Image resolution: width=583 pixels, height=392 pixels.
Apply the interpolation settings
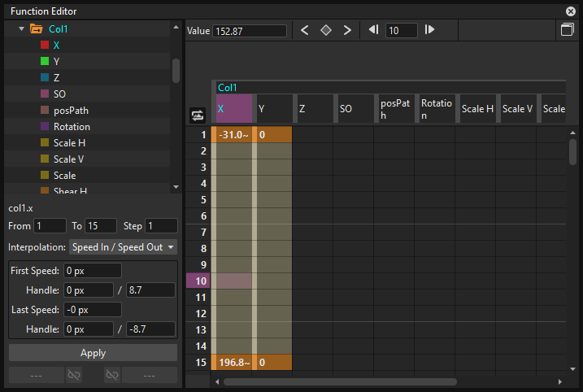tap(93, 353)
